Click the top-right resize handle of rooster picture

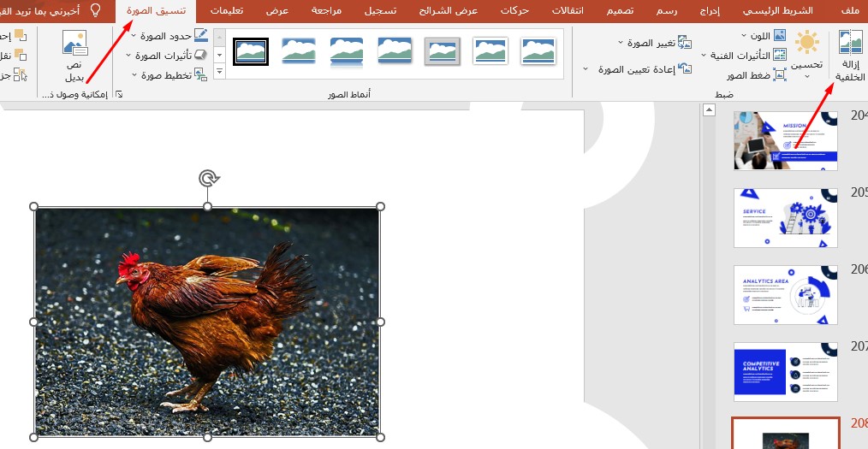click(380, 206)
